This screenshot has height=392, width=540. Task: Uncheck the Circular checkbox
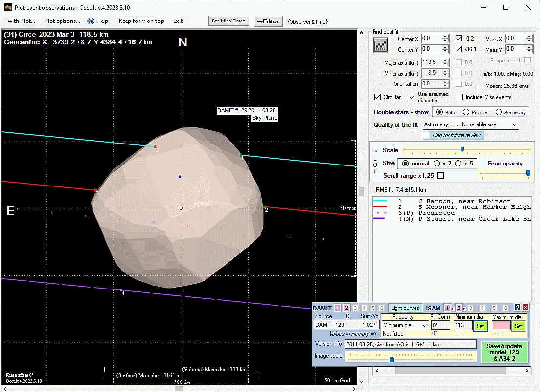(378, 97)
